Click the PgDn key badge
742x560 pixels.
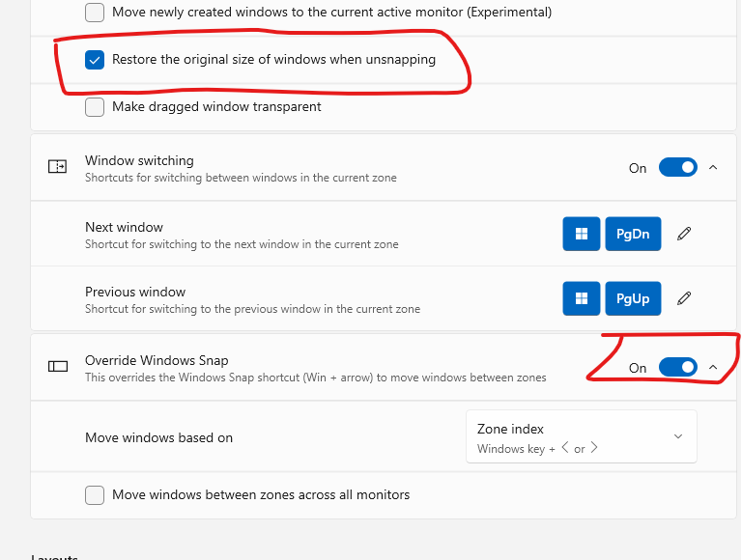pyautogui.click(x=633, y=234)
